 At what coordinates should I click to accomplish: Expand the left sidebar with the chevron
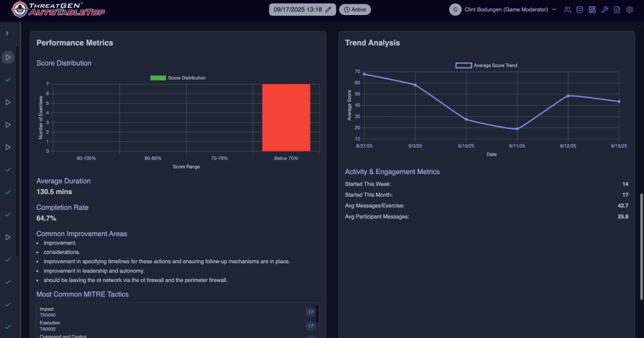point(8,33)
